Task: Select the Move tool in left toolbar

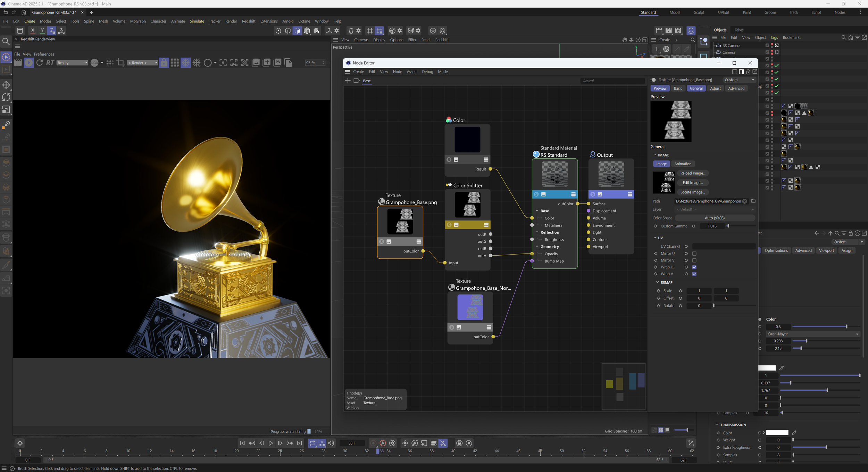Action: coord(6,85)
